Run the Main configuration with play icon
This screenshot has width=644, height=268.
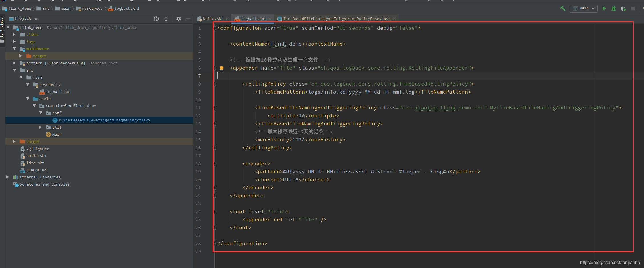click(x=604, y=9)
